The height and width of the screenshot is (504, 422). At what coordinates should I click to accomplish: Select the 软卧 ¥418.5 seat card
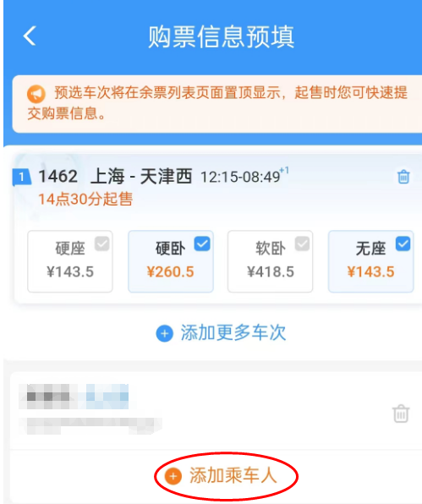271,261
